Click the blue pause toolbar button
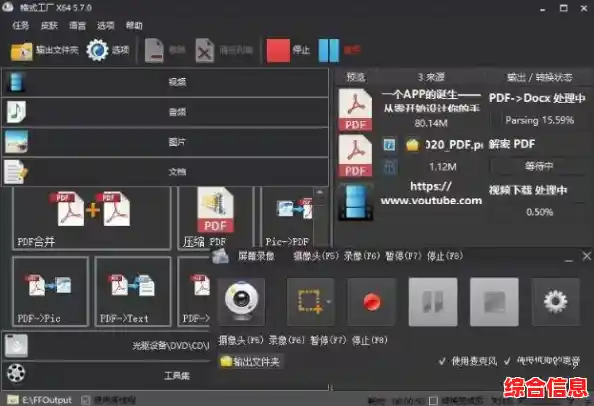 point(328,50)
